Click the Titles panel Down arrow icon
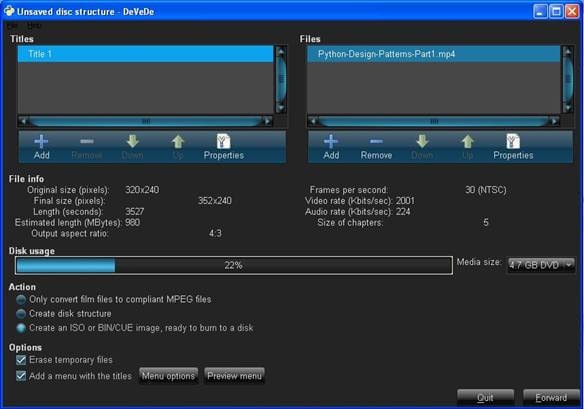The height and width of the screenshot is (409, 584). [x=132, y=147]
